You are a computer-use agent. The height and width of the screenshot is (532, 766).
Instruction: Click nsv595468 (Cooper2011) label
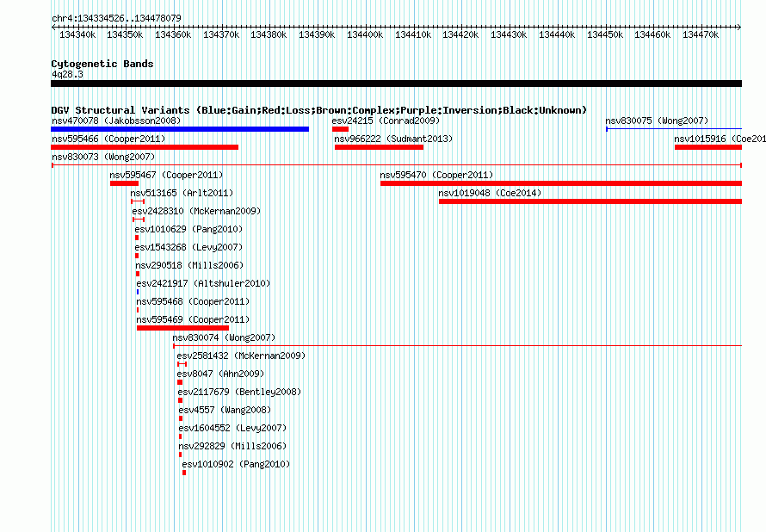tap(193, 301)
